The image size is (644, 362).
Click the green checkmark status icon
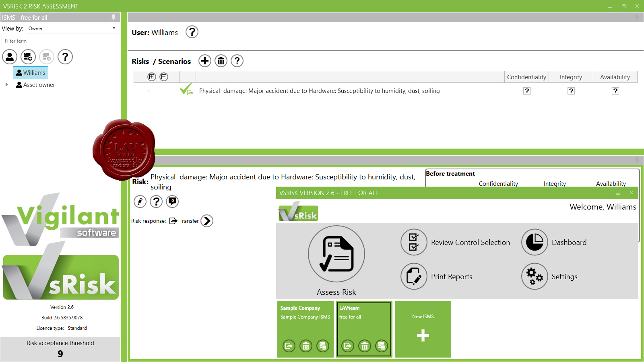point(186,89)
